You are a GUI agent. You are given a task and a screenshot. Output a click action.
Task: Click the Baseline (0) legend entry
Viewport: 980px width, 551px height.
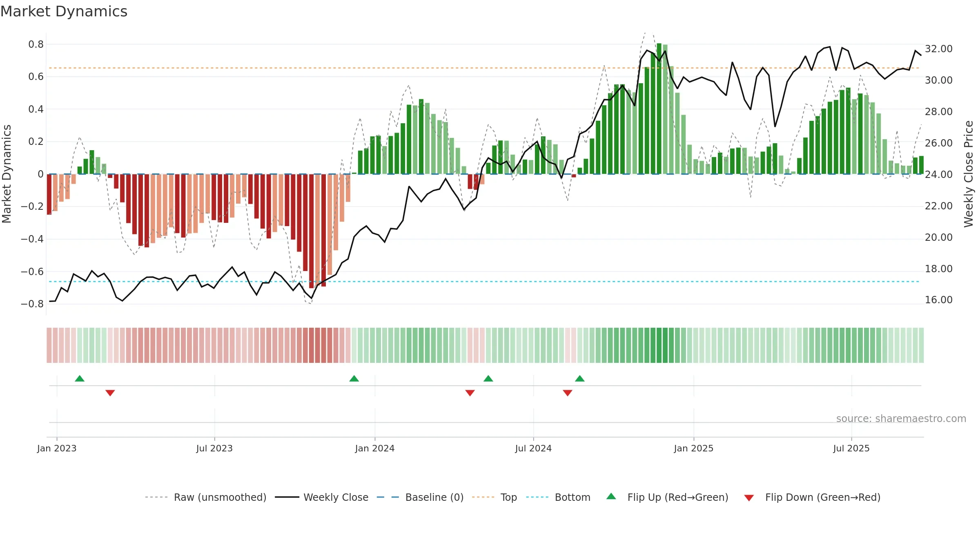coord(420,497)
